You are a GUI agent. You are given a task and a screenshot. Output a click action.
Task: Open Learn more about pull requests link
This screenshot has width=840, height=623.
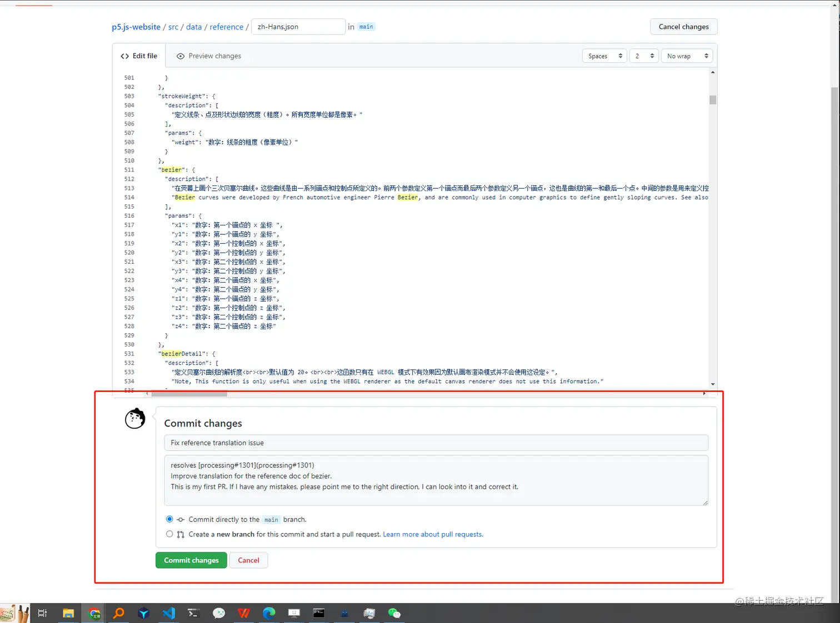[433, 534]
